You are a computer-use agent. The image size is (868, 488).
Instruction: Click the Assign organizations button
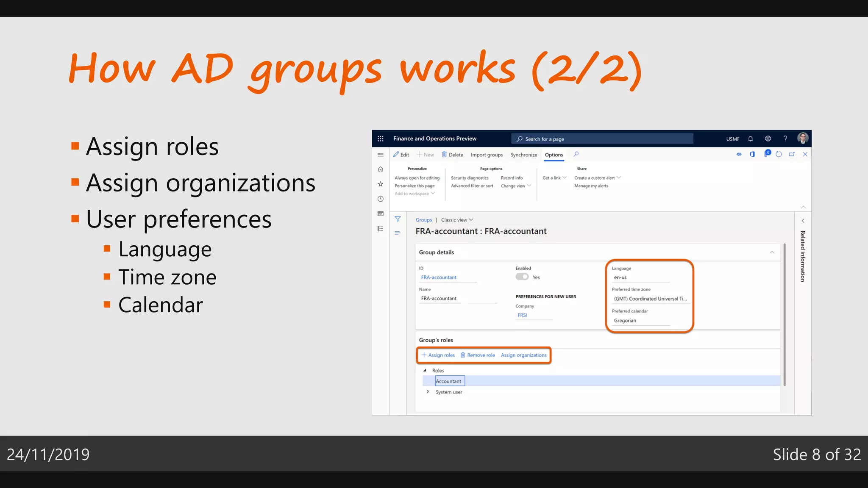coord(523,355)
